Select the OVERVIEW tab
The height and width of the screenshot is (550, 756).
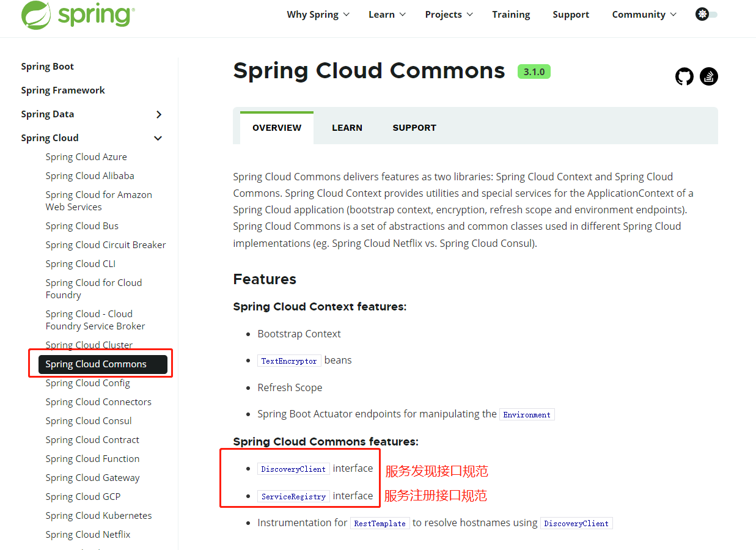(277, 128)
